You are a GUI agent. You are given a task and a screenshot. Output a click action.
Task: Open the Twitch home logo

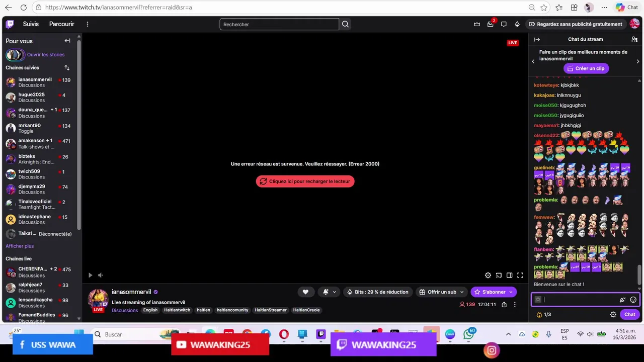(x=10, y=24)
